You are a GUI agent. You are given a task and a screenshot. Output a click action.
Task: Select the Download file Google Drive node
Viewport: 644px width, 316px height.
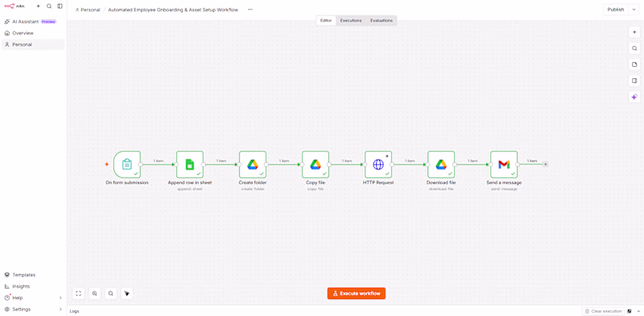tap(441, 164)
